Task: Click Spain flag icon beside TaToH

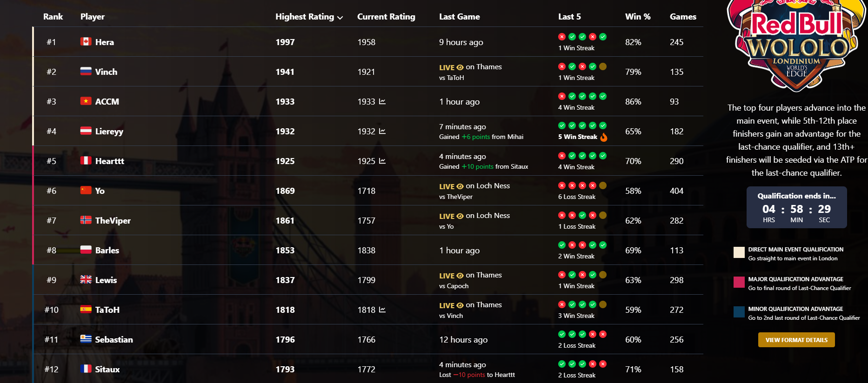Action: 86,309
